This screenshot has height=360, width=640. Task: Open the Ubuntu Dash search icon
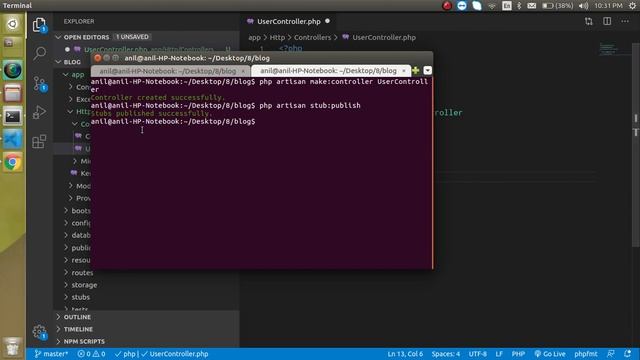click(x=13, y=24)
